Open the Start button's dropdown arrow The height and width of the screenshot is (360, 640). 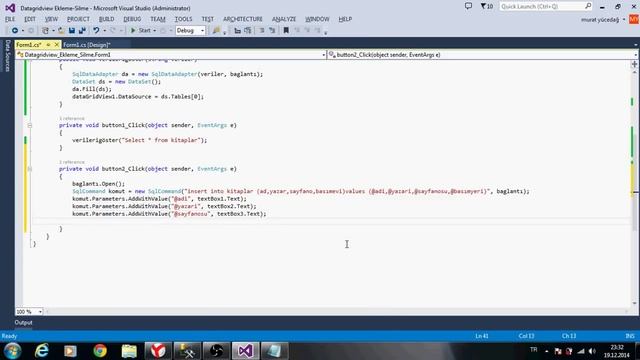155,31
